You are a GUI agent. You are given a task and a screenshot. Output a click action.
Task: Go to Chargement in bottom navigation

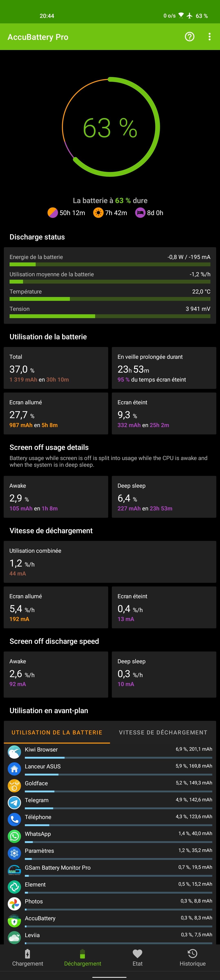click(27, 958)
